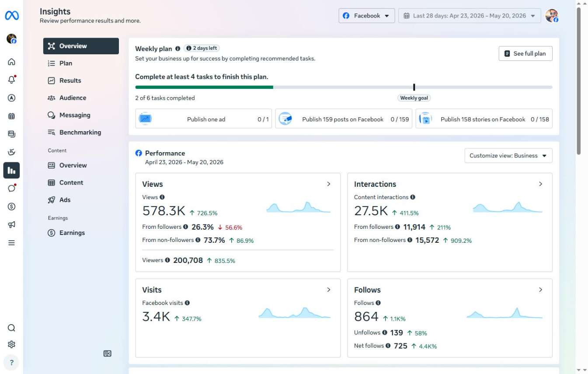
Task: Select Benchmarking in the Insights menu
Action: [81, 133]
